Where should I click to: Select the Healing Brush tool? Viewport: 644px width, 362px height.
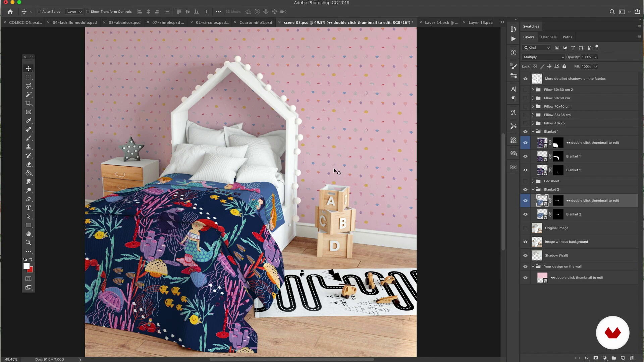[x=29, y=130]
